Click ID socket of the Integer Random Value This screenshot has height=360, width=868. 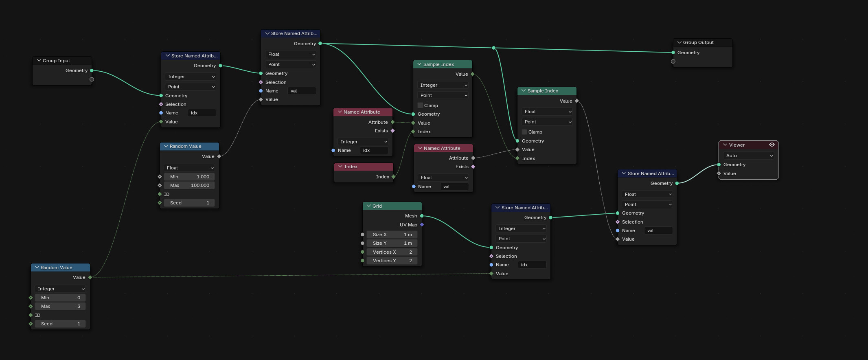point(31,315)
